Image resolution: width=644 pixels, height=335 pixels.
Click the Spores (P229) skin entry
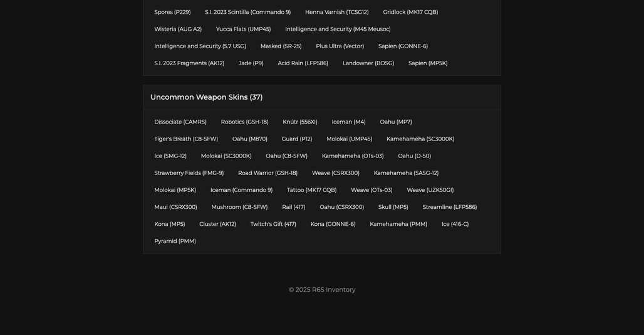(172, 13)
